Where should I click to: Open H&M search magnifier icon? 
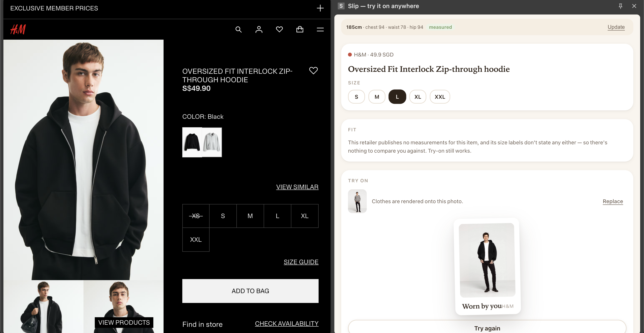(239, 29)
